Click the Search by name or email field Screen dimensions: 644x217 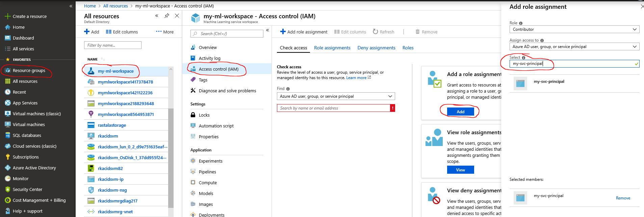click(x=333, y=108)
